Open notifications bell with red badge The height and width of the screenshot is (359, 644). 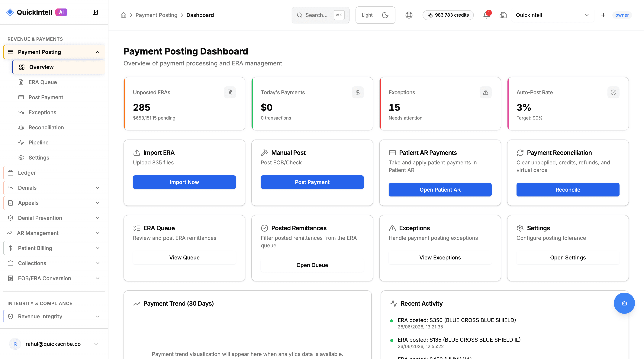(487, 15)
